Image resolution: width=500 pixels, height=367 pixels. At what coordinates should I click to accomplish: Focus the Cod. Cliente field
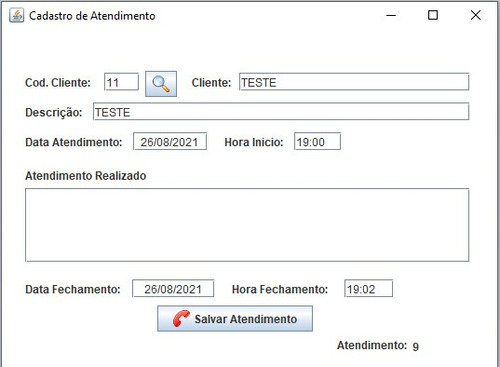coord(121,82)
